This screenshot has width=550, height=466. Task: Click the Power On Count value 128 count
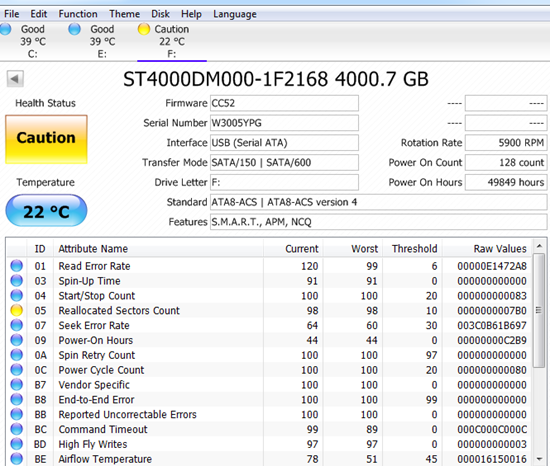click(506, 162)
